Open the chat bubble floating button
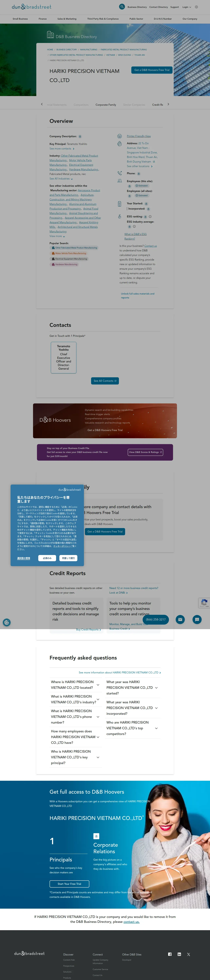This screenshot has height=980, width=210. click(197, 619)
